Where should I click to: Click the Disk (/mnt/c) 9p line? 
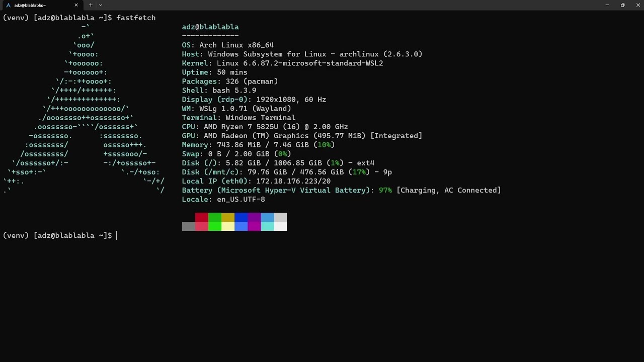click(287, 171)
